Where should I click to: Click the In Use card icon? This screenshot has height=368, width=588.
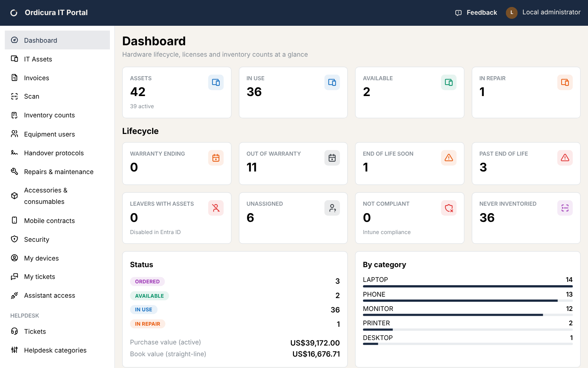pyautogui.click(x=332, y=82)
